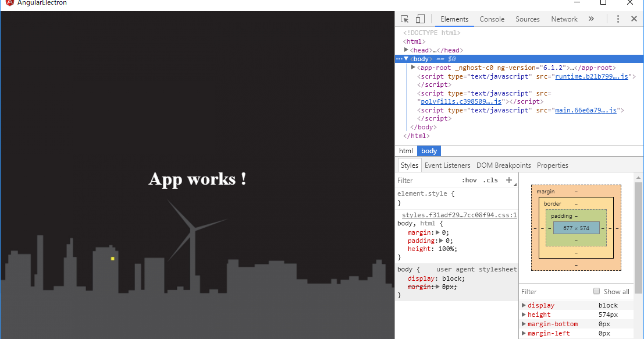Click the .cls class editor icon
This screenshot has width=644, height=339.
tap(490, 180)
